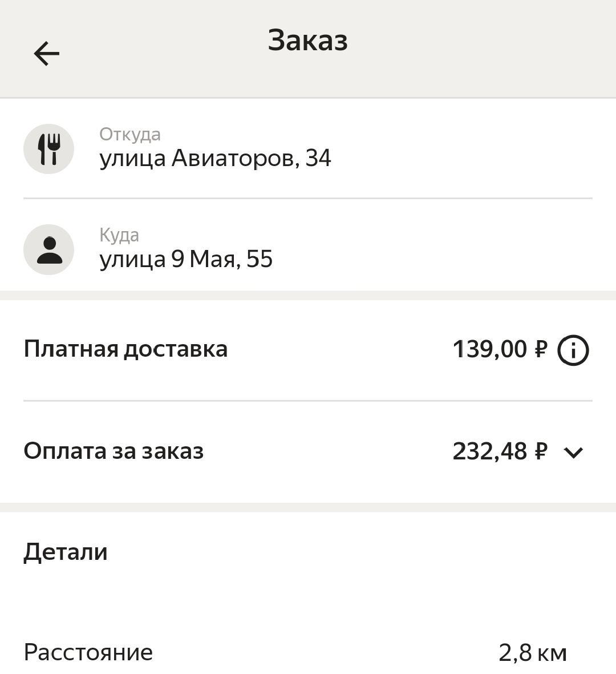This screenshot has width=616, height=674.
Task: Tap the 139,00 ₽ delivery amount
Action: [x=500, y=349]
